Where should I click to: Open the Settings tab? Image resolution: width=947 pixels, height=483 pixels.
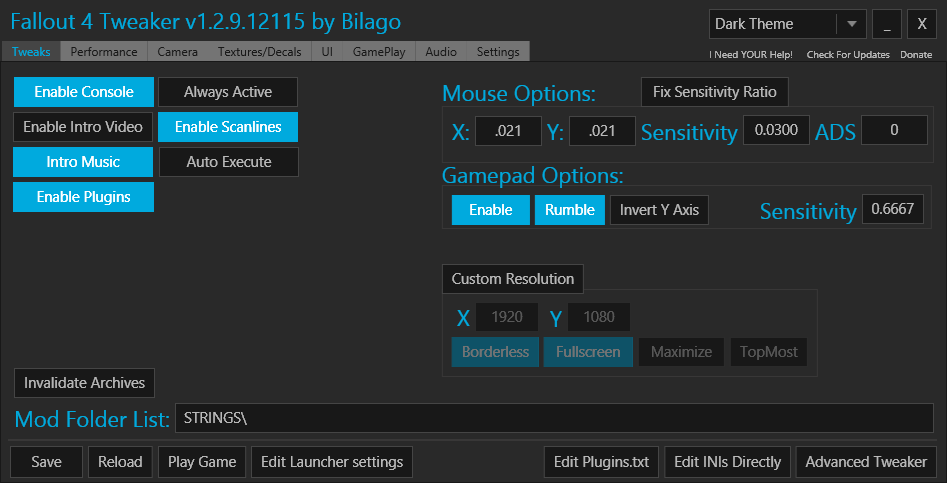[498, 52]
